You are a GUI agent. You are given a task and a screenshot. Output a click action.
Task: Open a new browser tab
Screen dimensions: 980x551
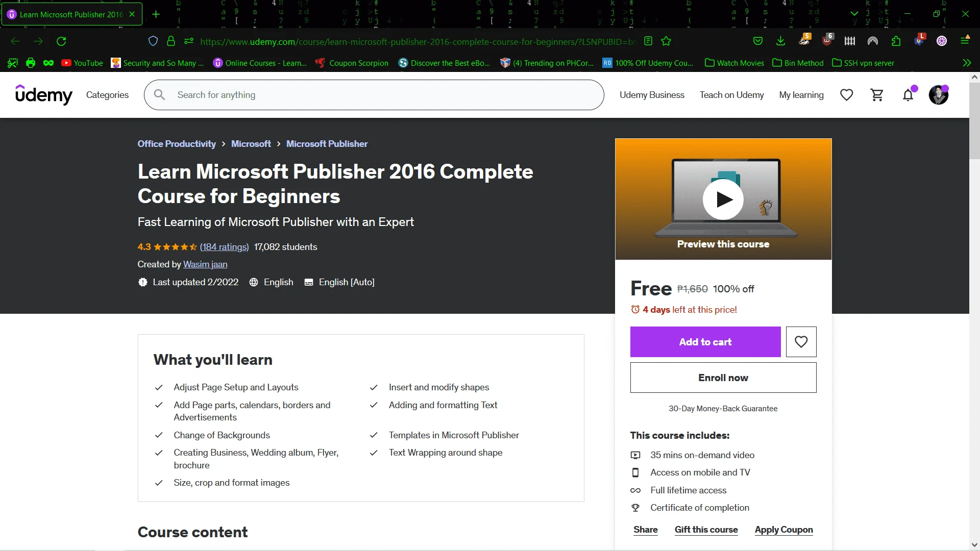tap(156, 14)
